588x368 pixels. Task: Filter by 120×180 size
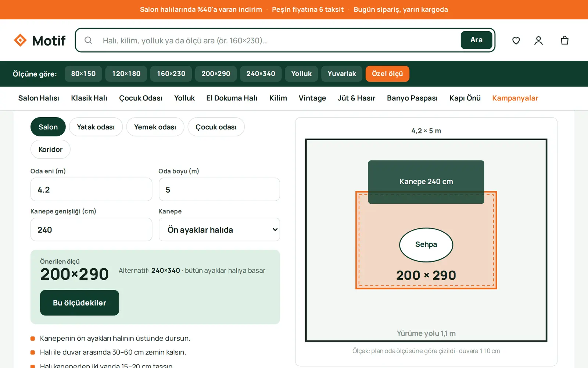coord(126,74)
